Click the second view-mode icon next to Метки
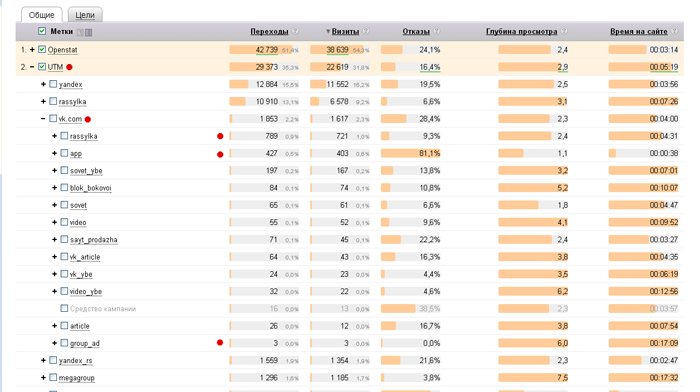Viewport: 700px width, 392px height. coord(88,32)
